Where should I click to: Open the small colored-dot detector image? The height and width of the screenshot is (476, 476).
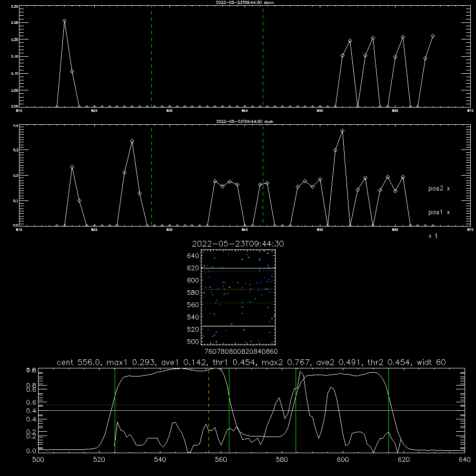(x=238, y=297)
